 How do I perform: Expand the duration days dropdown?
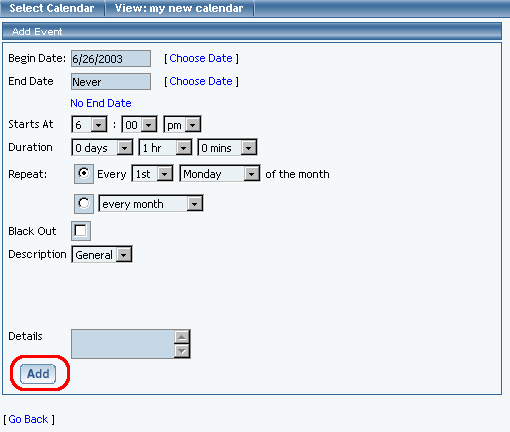[x=102, y=147]
